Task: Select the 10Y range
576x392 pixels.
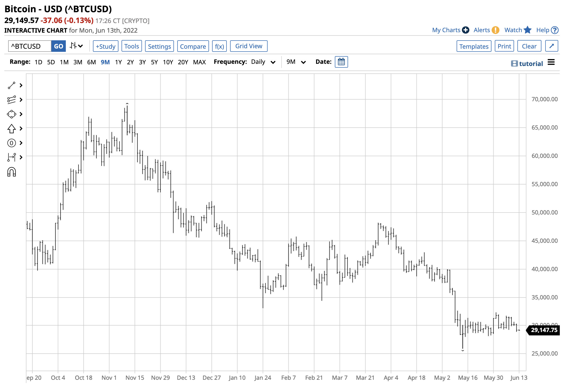Action: click(168, 62)
